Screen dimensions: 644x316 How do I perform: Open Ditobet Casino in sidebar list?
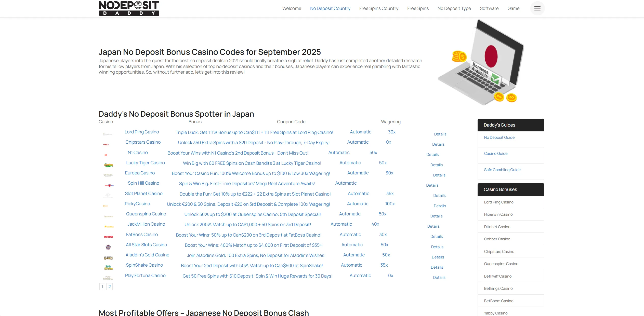(497, 227)
